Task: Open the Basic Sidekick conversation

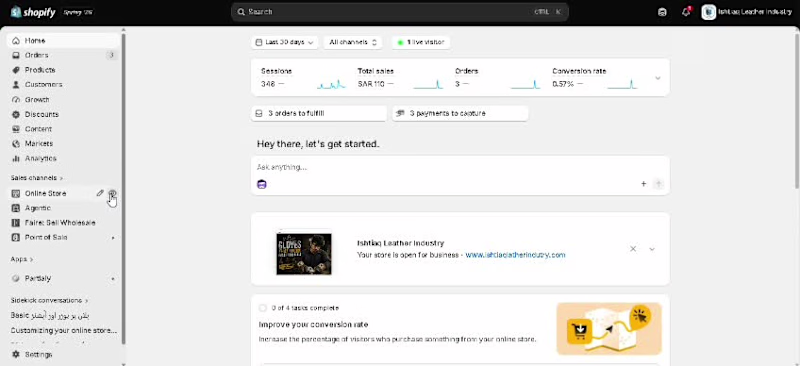Action: point(50,315)
